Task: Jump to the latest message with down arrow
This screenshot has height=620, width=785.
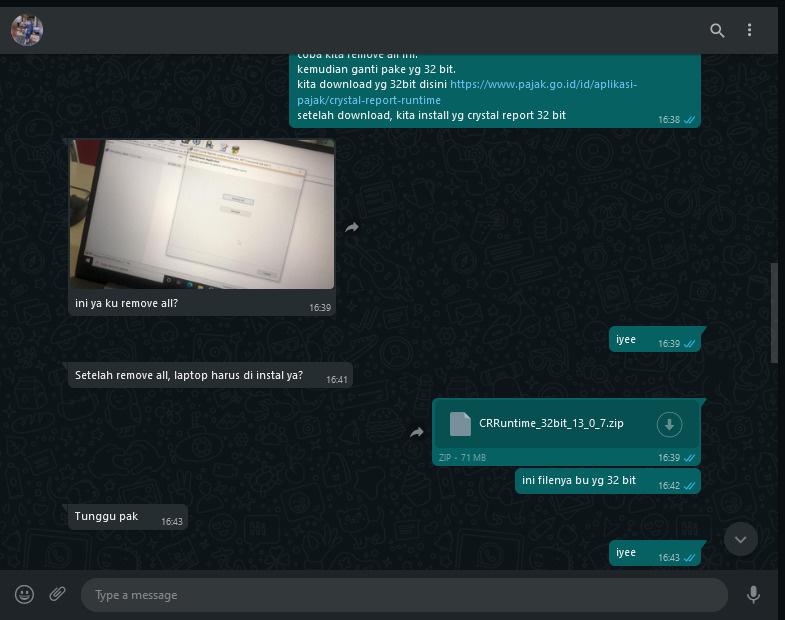Action: click(x=740, y=539)
